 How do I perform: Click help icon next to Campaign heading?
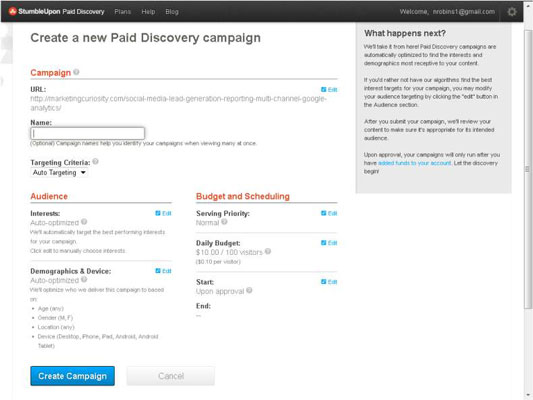point(76,72)
